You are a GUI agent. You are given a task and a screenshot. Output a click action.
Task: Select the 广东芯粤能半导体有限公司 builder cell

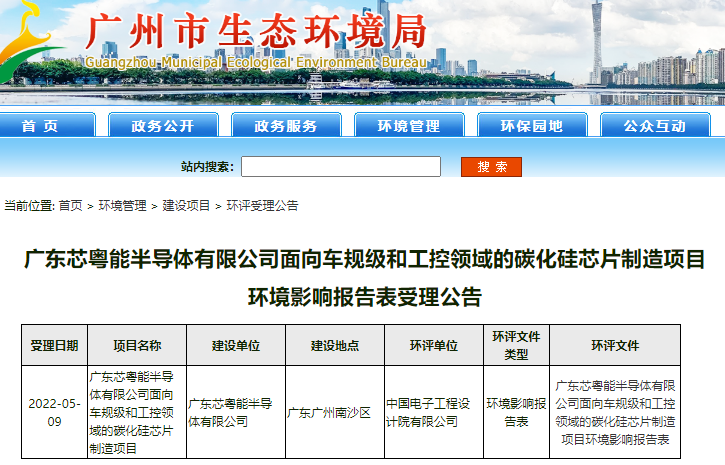tap(236, 412)
